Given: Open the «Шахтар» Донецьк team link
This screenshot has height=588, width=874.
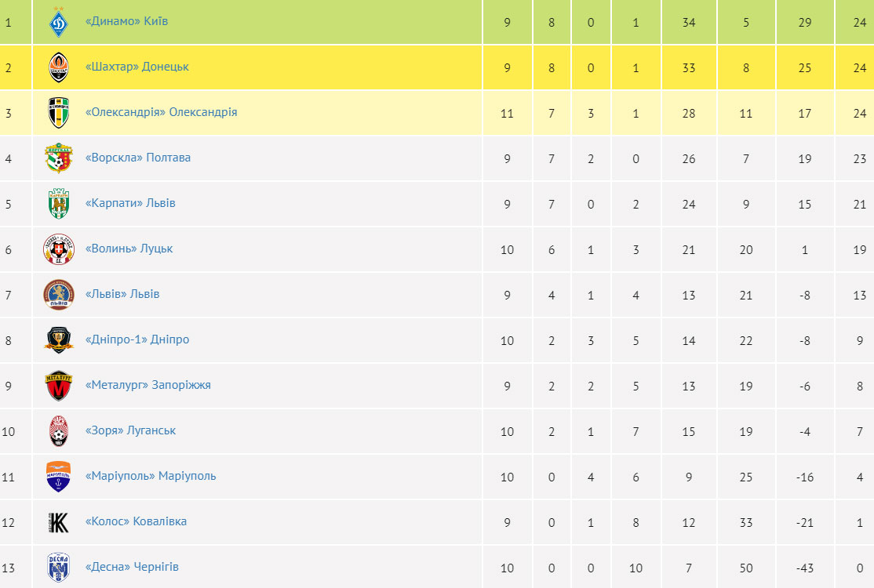Looking at the screenshot, I should pyautogui.click(x=137, y=67).
